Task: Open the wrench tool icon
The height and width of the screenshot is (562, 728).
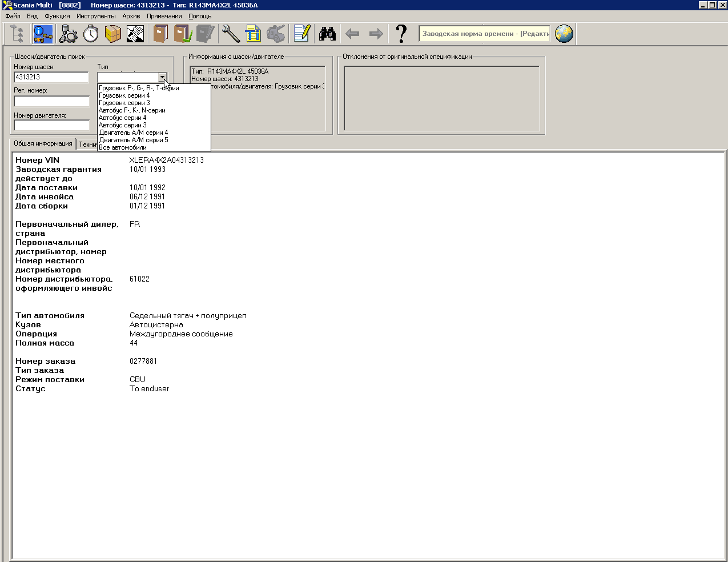Action: click(x=231, y=34)
